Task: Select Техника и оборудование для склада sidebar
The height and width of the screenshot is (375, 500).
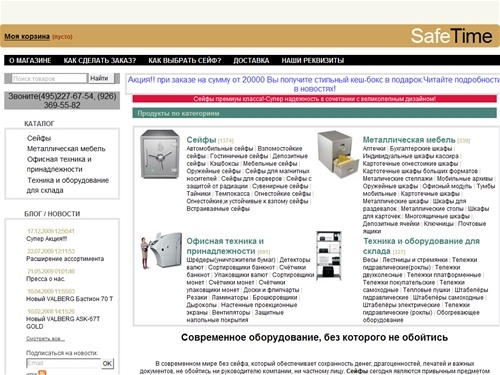Action: tap(68, 185)
